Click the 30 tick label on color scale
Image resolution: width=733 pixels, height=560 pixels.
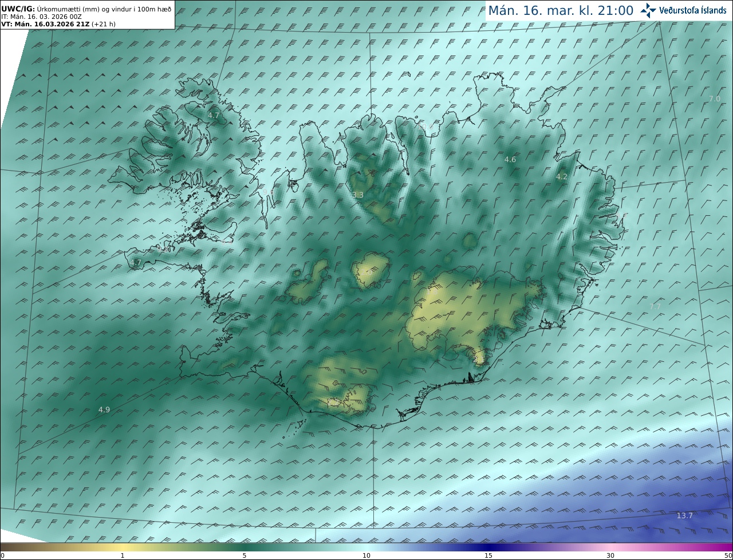610,555
